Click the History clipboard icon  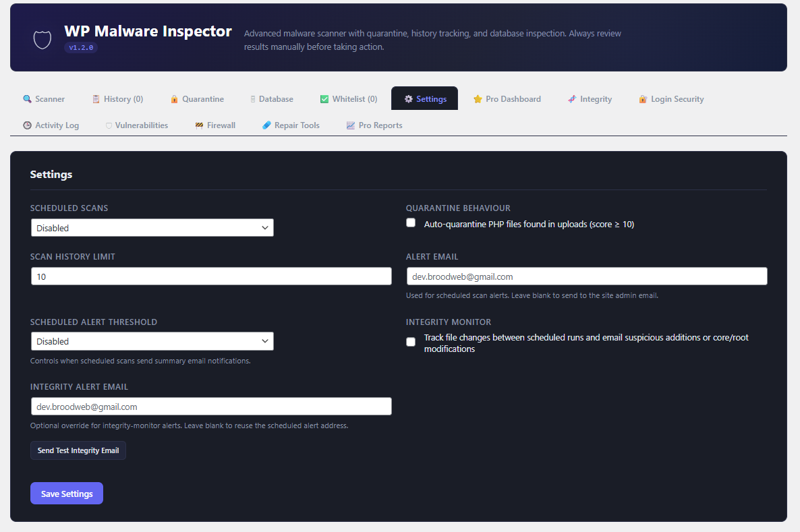coord(96,99)
